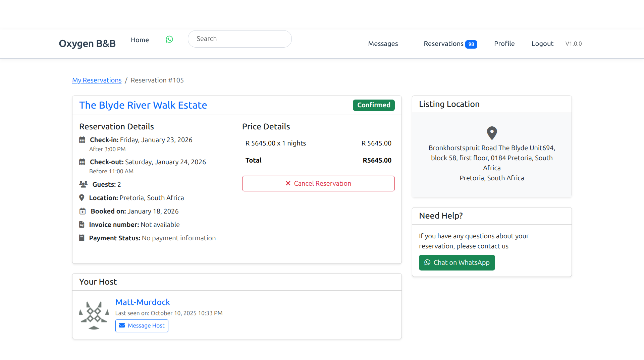The height and width of the screenshot is (360, 644).
Task: Click the Message Host button
Action: pos(142,325)
